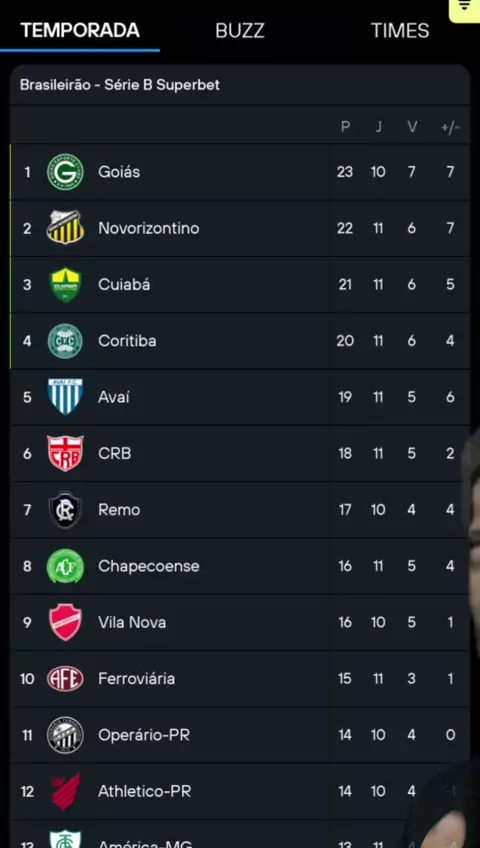Tap the Athletico-PR red logo
Image resolution: width=480 pixels, height=848 pixels.
(65, 791)
